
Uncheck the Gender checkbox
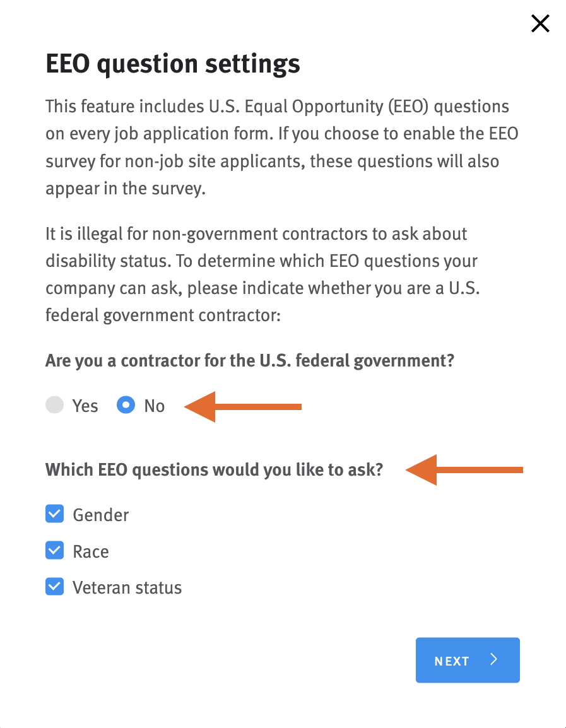55,514
